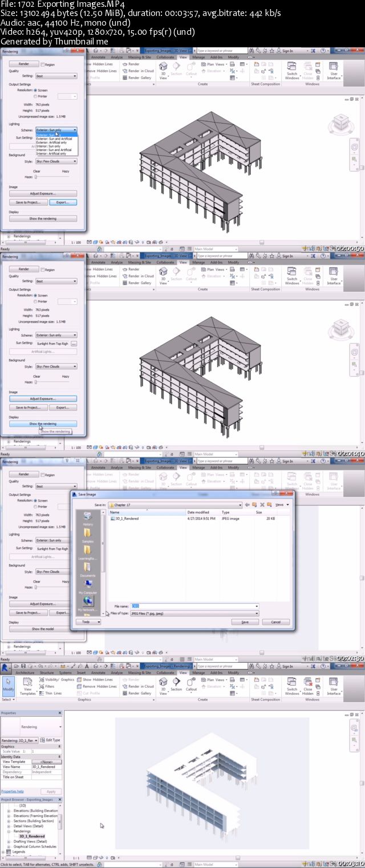Click the Filters tool in Graphics panel
Viewport: 365px width, 868px height.
pos(47,686)
